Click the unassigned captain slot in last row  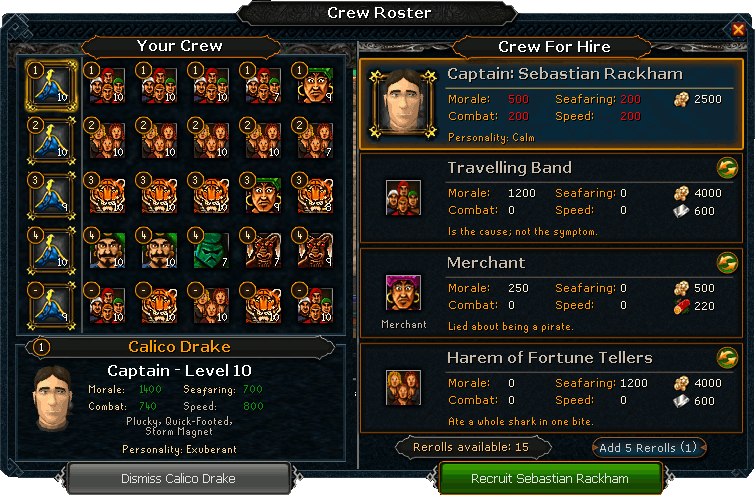tap(51, 306)
